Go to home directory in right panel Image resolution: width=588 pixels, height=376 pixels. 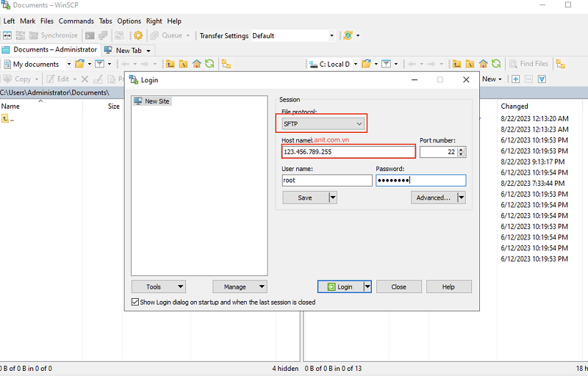coord(483,64)
